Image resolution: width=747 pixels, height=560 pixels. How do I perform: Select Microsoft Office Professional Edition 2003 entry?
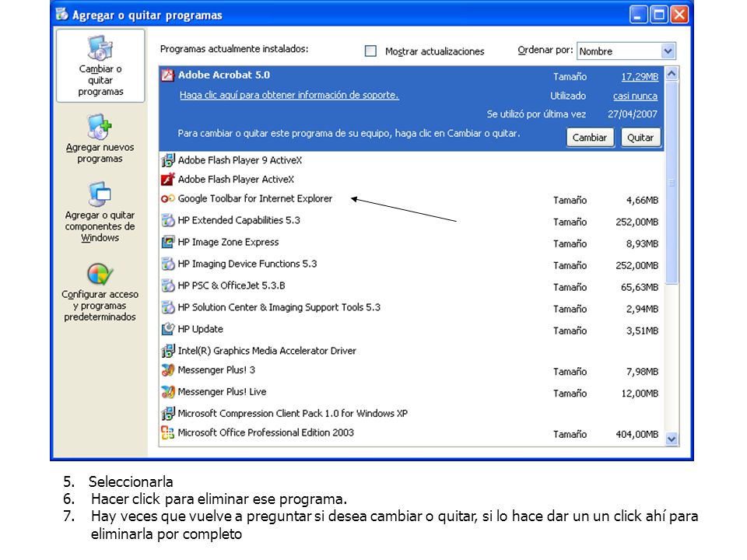coord(412,433)
